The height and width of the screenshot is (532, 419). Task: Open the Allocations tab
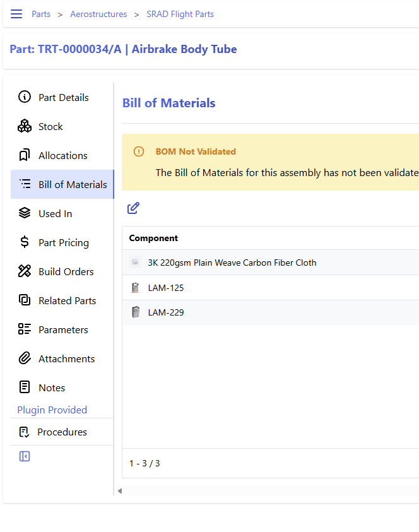pyautogui.click(x=62, y=155)
